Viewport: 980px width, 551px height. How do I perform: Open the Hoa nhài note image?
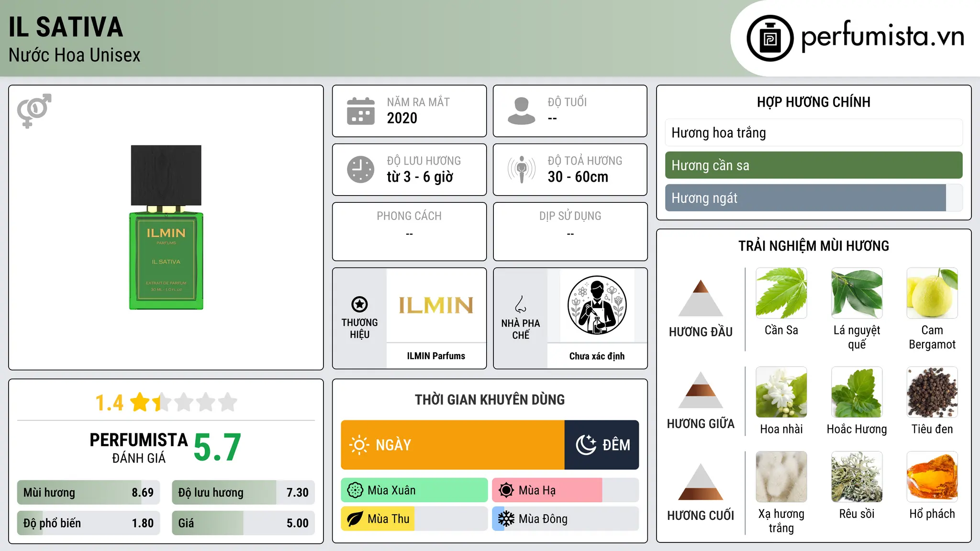[x=781, y=392]
